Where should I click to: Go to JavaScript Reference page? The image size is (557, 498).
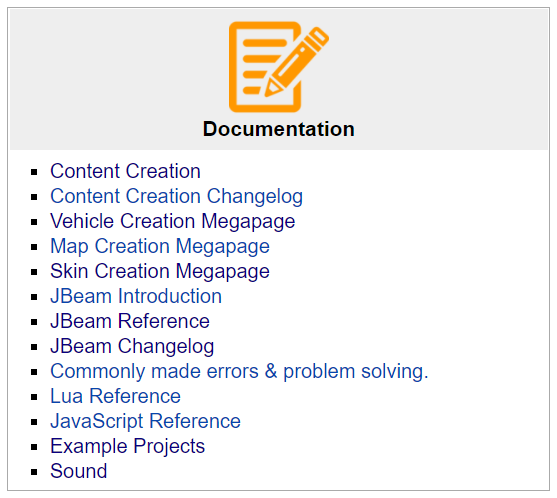click(145, 421)
